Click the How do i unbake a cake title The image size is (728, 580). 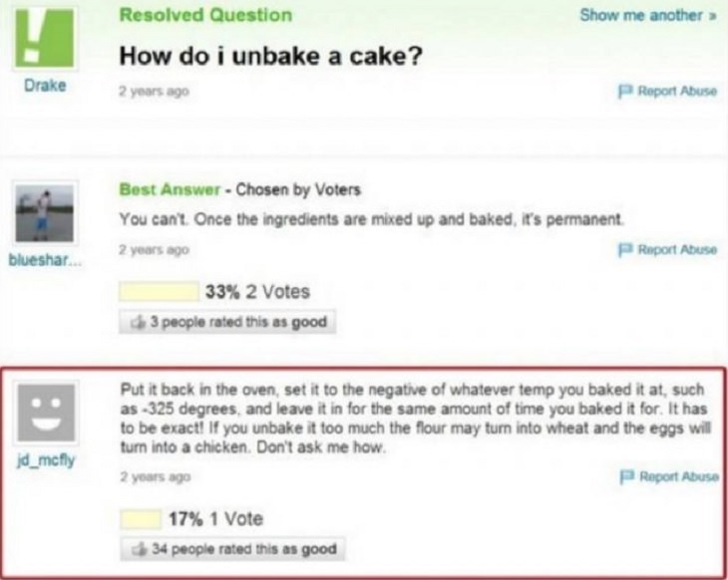(270, 56)
